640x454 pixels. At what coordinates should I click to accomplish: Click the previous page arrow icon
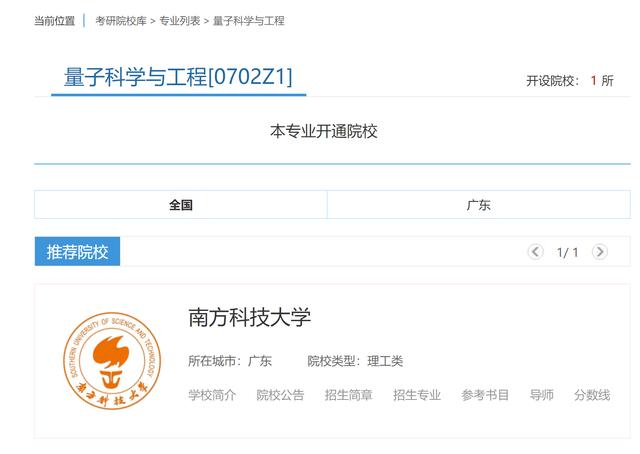535,251
